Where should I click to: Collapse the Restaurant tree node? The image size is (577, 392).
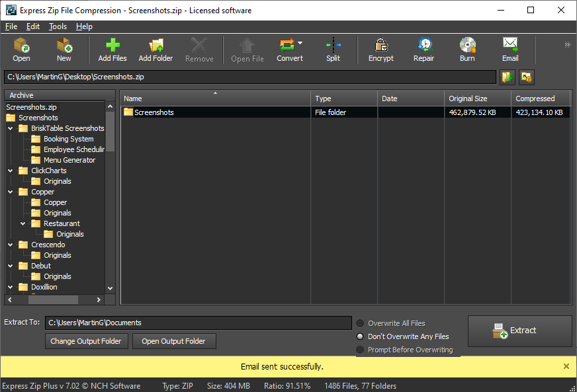[x=22, y=223]
